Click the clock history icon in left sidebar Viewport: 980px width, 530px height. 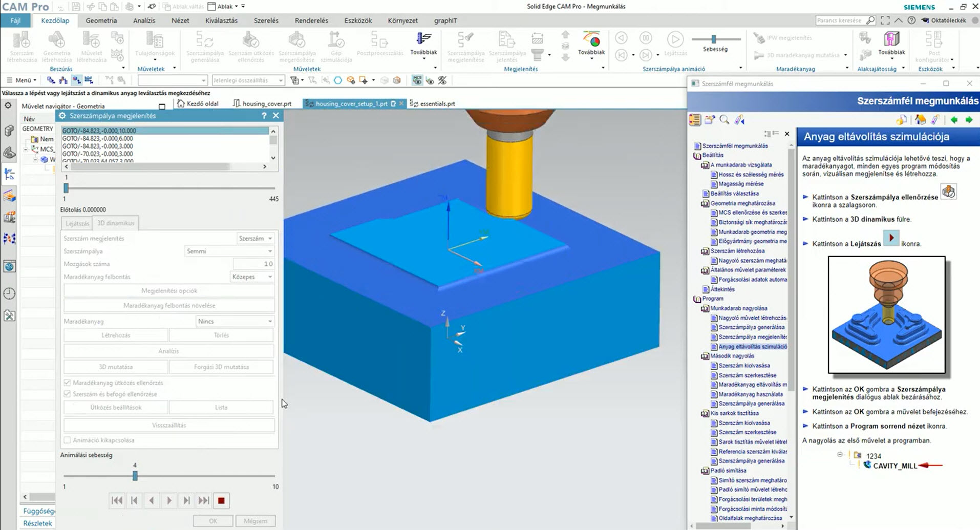(x=9, y=293)
